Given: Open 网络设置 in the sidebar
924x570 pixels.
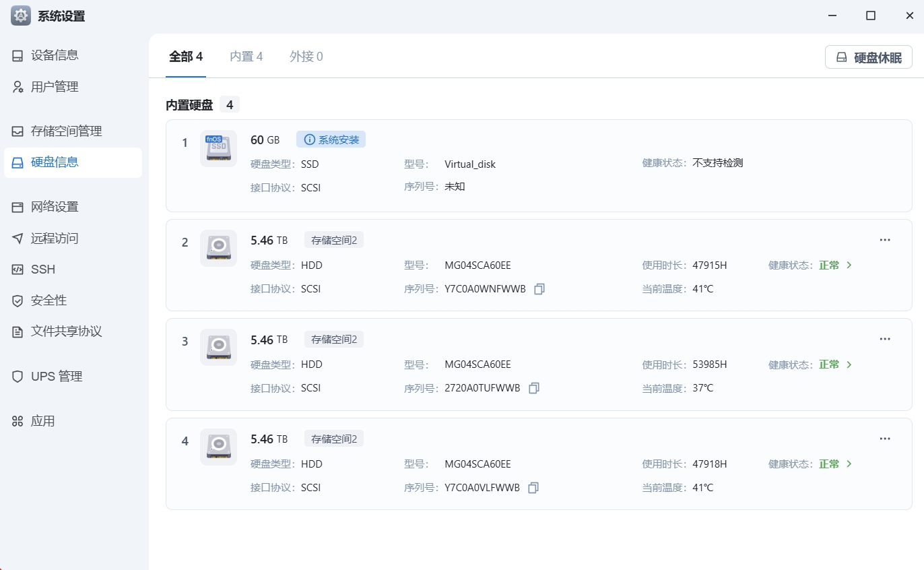Looking at the screenshot, I should 73,207.
